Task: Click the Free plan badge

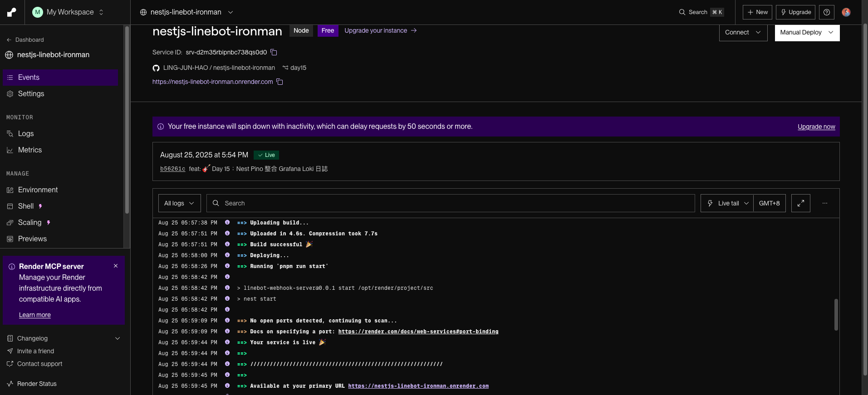Action: [x=328, y=31]
